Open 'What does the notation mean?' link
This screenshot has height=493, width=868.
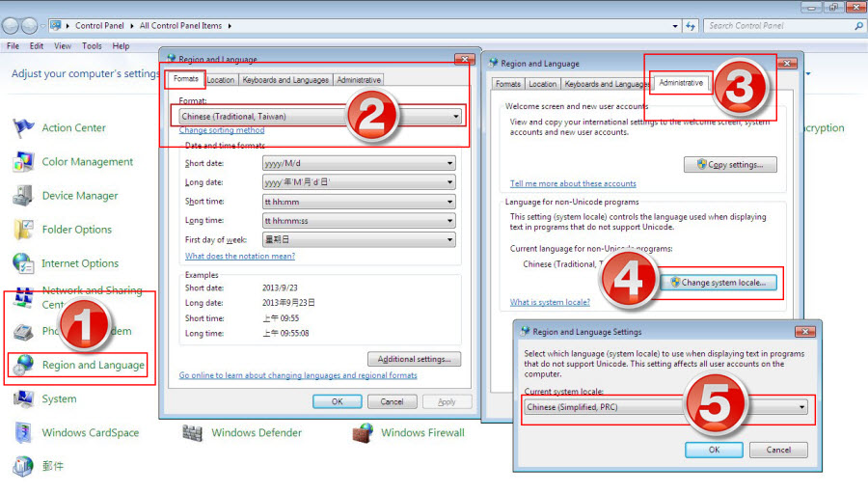[x=240, y=257]
